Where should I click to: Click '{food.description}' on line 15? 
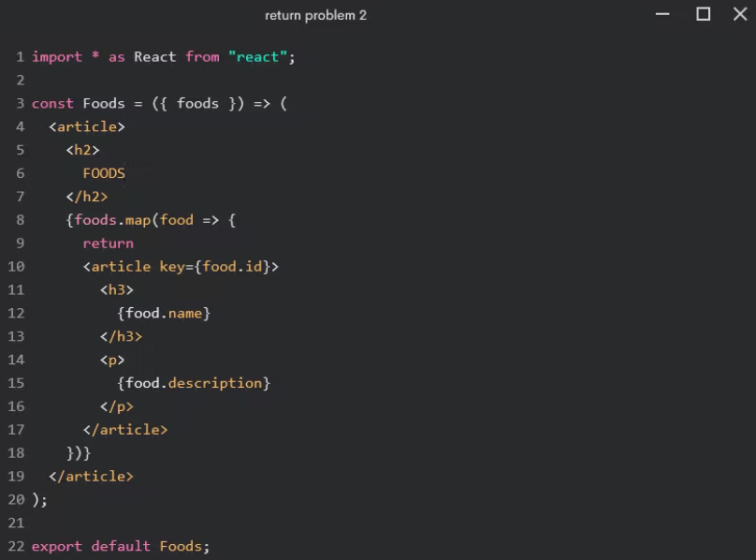point(194,383)
